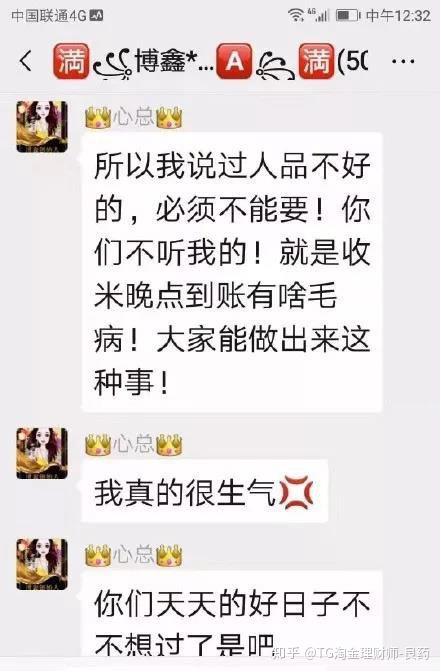
Task: Tap the message 你们天天的好日子
Action: [x=231, y=614]
